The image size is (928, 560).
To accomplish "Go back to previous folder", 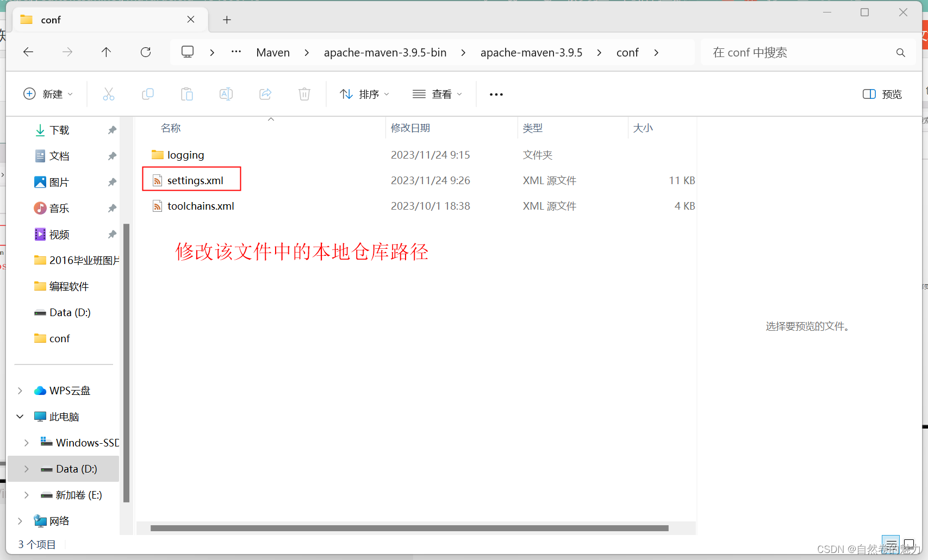I will [28, 52].
